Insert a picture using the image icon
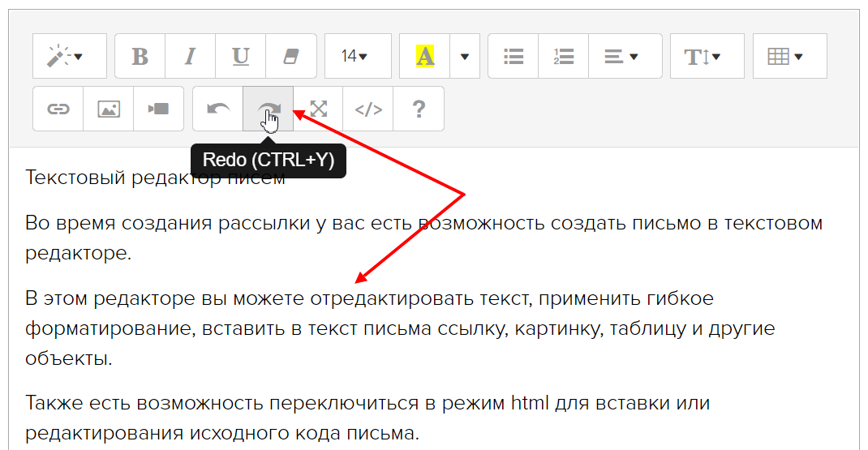 pyautogui.click(x=109, y=109)
